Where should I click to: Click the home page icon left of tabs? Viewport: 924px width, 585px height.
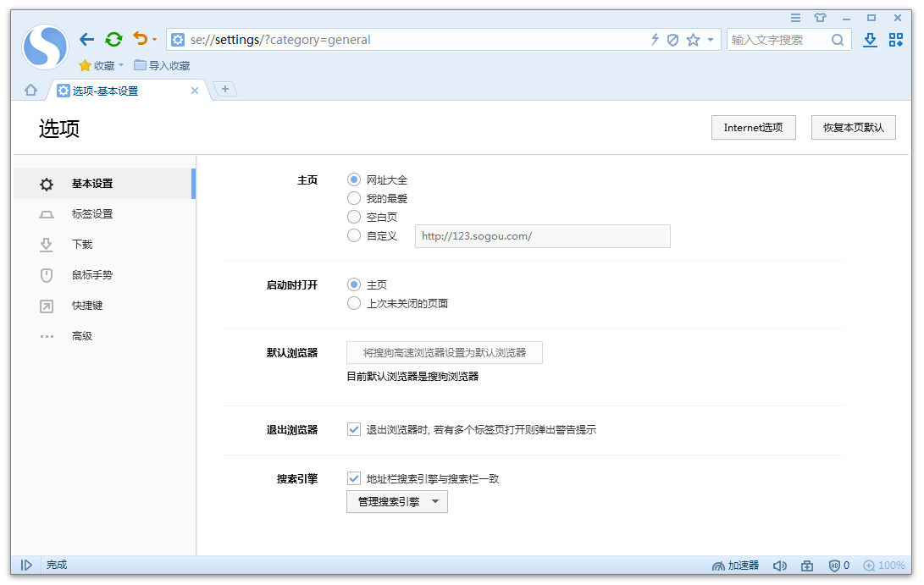pyautogui.click(x=30, y=90)
